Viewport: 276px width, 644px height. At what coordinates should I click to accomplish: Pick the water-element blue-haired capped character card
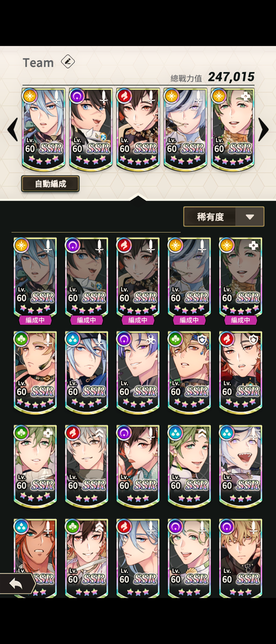pyautogui.click(x=86, y=372)
